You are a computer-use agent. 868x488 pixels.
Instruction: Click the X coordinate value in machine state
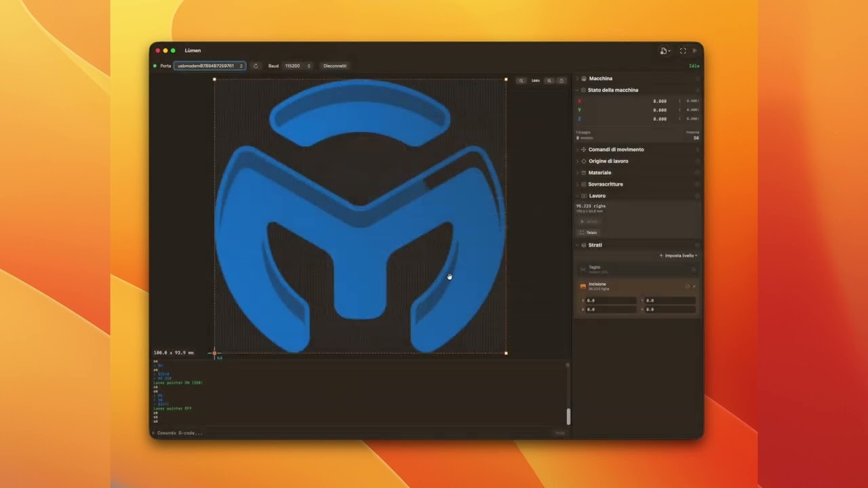pyautogui.click(x=660, y=101)
